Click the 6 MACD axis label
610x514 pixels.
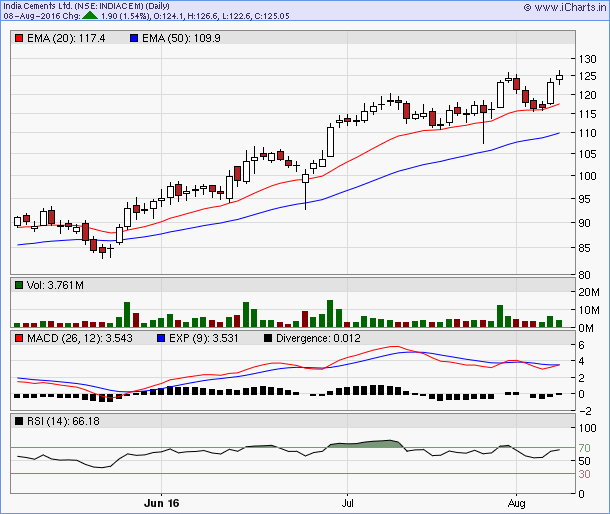pyautogui.click(x=581, y=345)
